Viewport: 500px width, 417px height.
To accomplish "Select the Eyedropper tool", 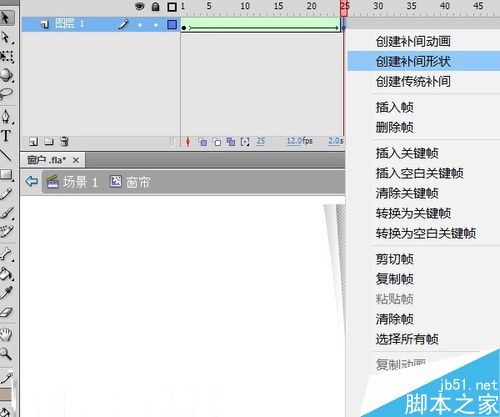I will coord(7,293).
